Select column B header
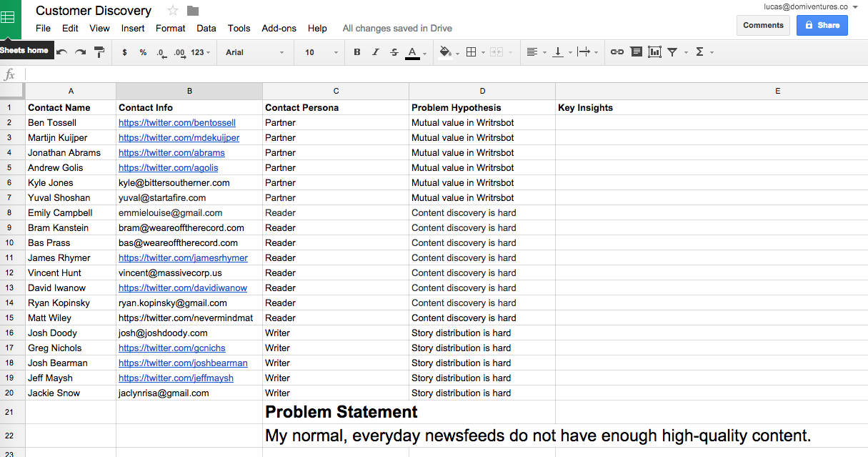Screen dimensions: 868x457 coord(189,91)
